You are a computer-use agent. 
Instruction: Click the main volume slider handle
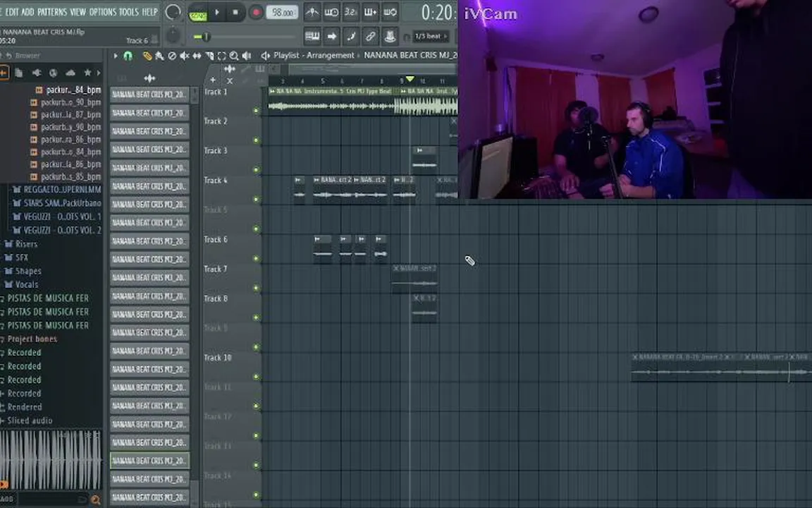(x=206, y=37)
